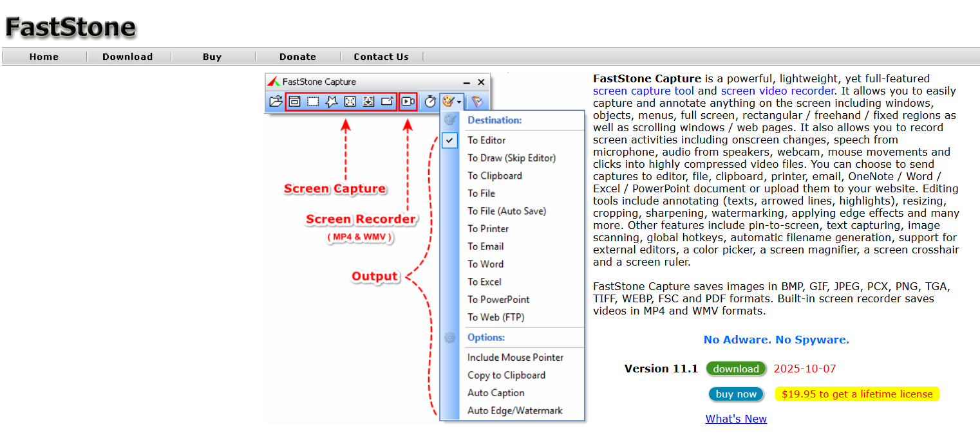Open the Settings icon at toolbar end
Image resolution: width=980 pixels, height=438 pixels.
(476, 102)
